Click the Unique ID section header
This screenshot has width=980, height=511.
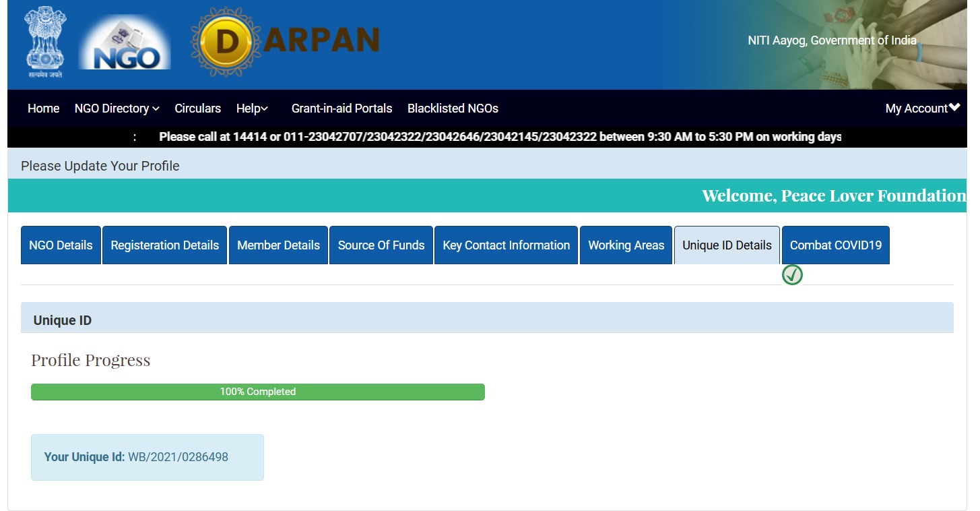point(487,318)
